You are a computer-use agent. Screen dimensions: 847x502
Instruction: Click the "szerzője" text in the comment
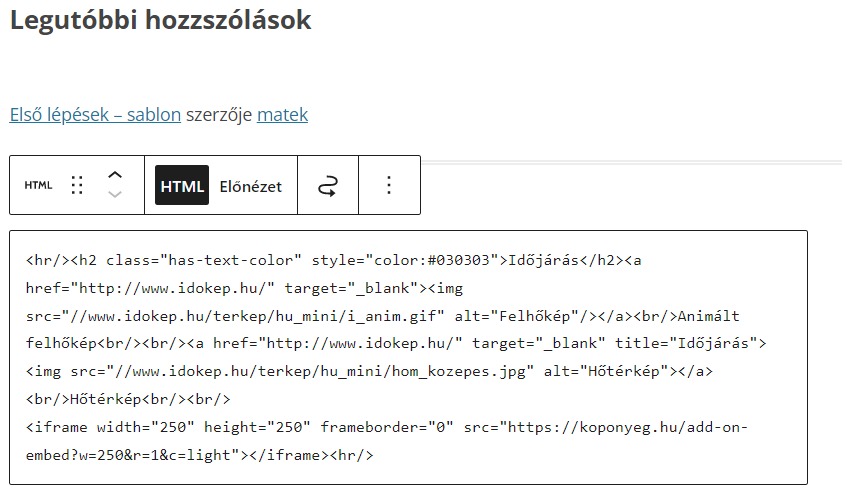tap(219, 115)
